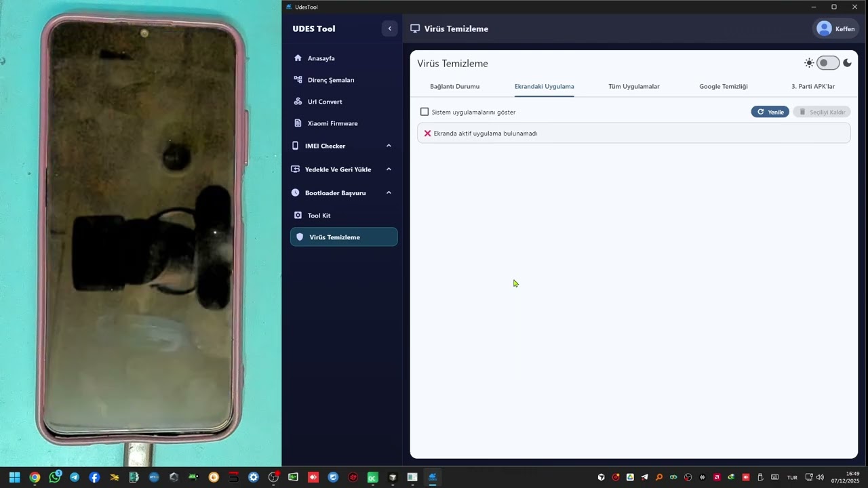Click the UdesTool taskbar icon
Screen dimensions: 868x488
(x=432, y=477)
